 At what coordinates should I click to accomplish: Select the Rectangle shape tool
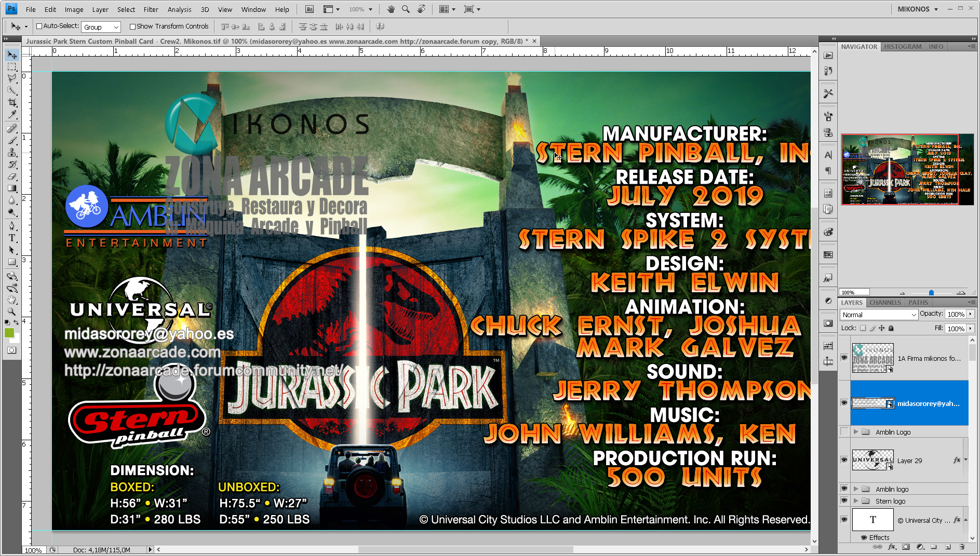[12, 262]
